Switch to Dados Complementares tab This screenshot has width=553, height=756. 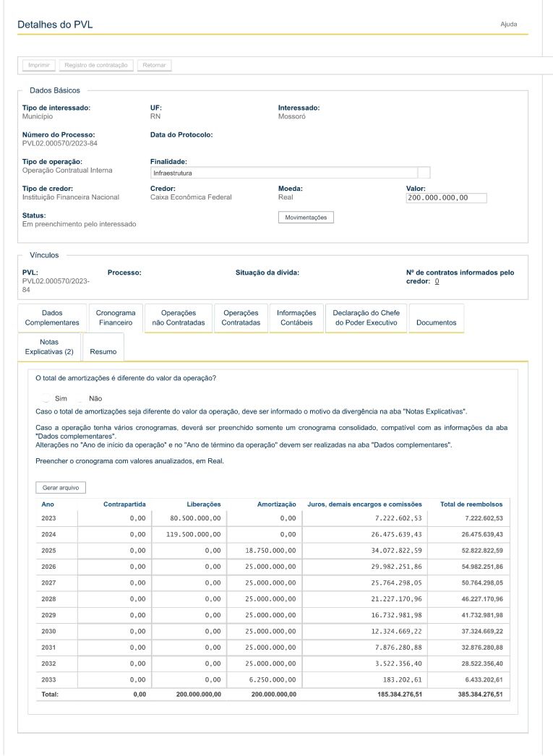52,318
